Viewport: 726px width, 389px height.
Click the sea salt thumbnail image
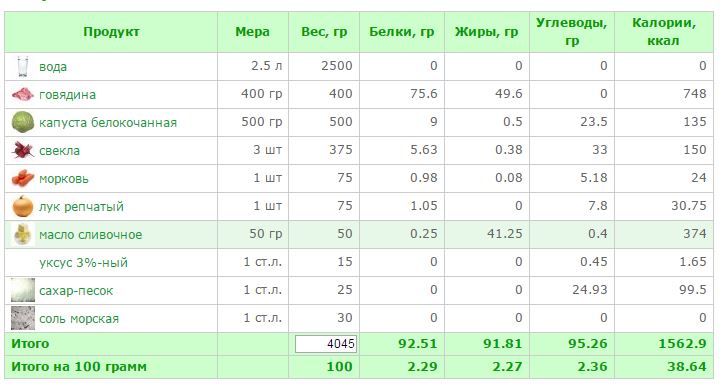tap(23, 318)
